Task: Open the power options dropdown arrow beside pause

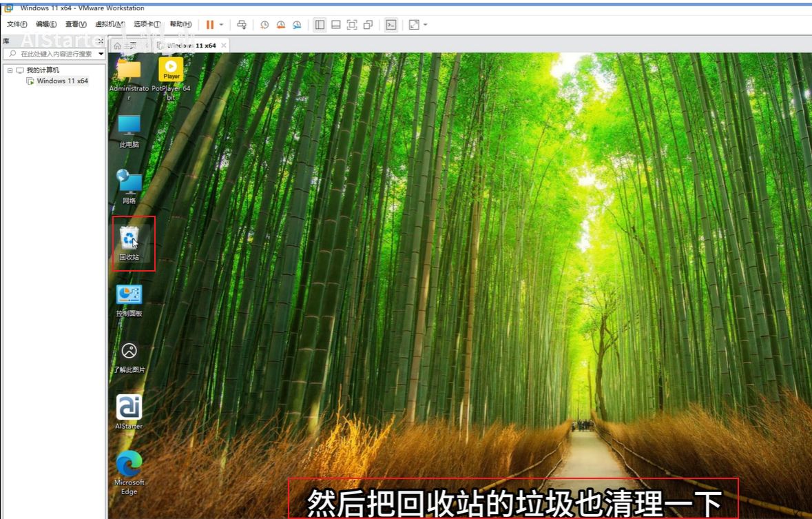Action: tap(221, 25)
